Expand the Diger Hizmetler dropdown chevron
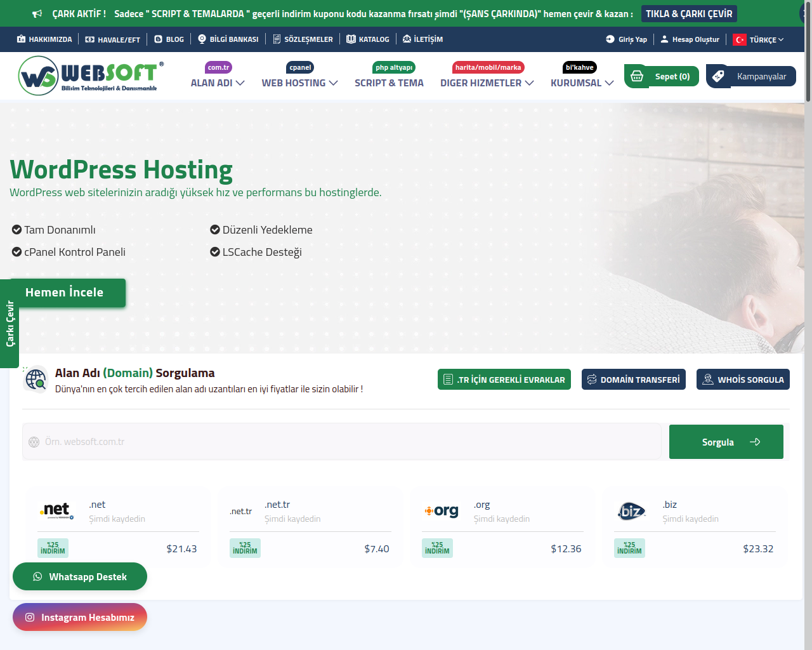This screenshot has height=650, width=812. (530, 83)
